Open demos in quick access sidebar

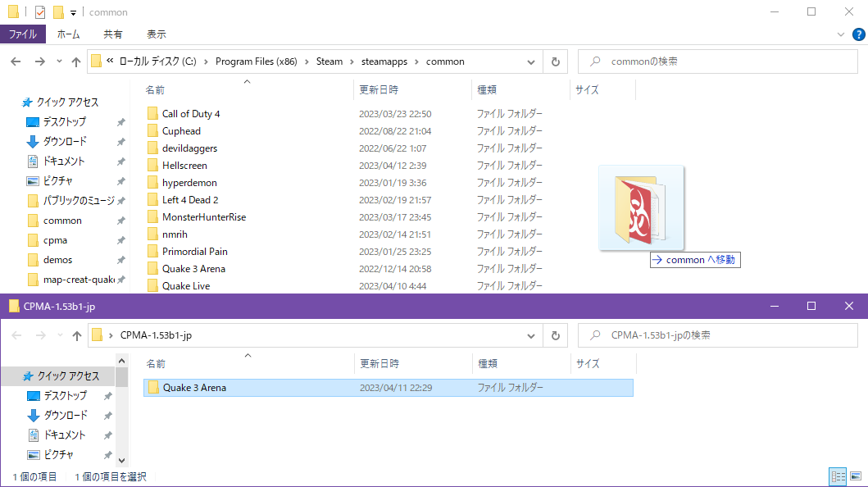coord(57,260)
